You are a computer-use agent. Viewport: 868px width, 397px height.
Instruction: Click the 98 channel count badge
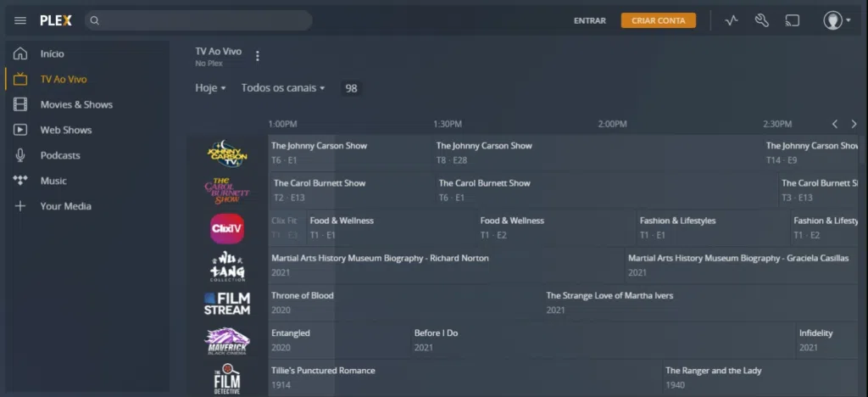[x=351, y=88]
